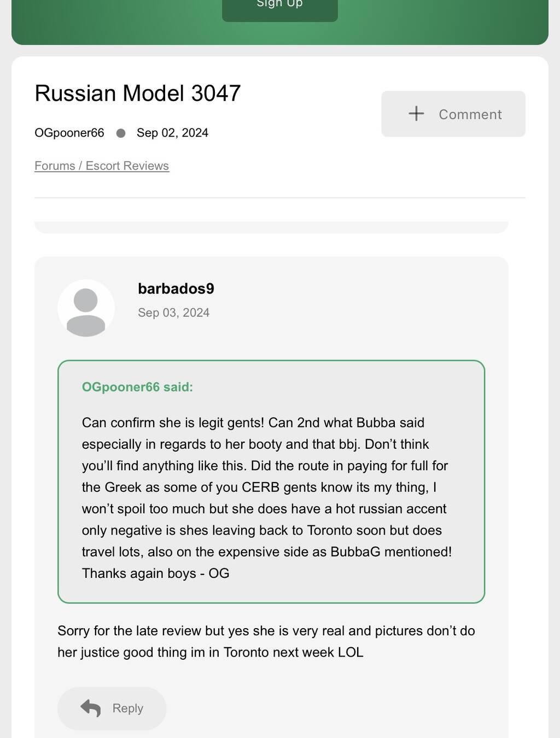Click the Russian Model 3047 thread title

coord(138,93)
